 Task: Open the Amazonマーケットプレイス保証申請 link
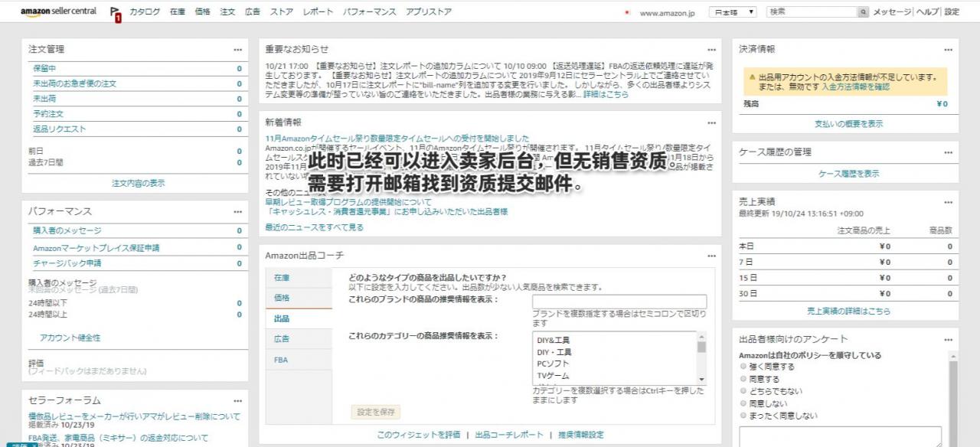click(96, 248)
